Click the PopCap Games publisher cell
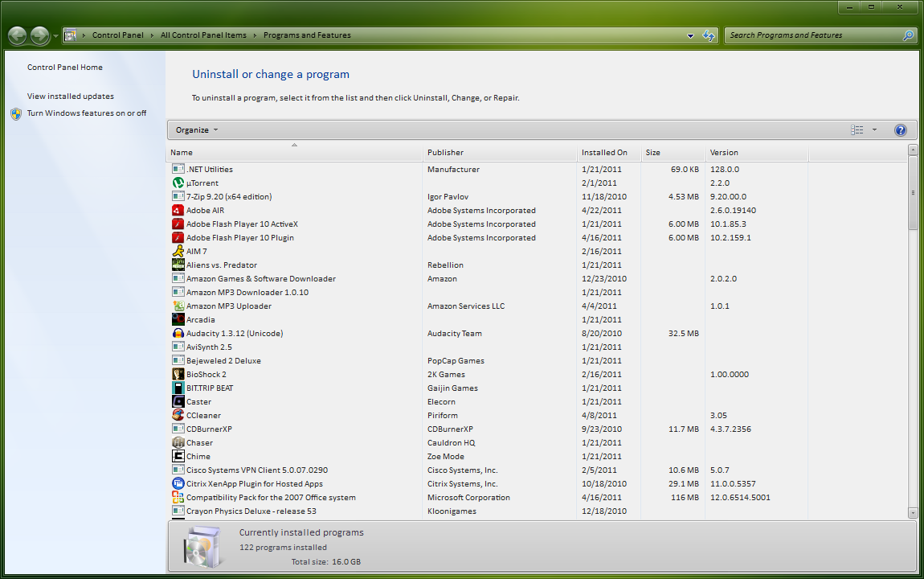 tap(456, 361)
